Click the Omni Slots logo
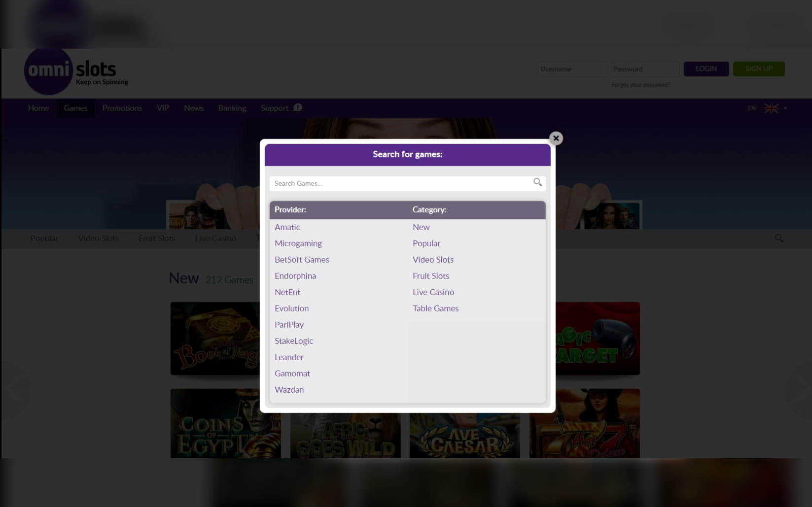 click(x=76, y=71)
